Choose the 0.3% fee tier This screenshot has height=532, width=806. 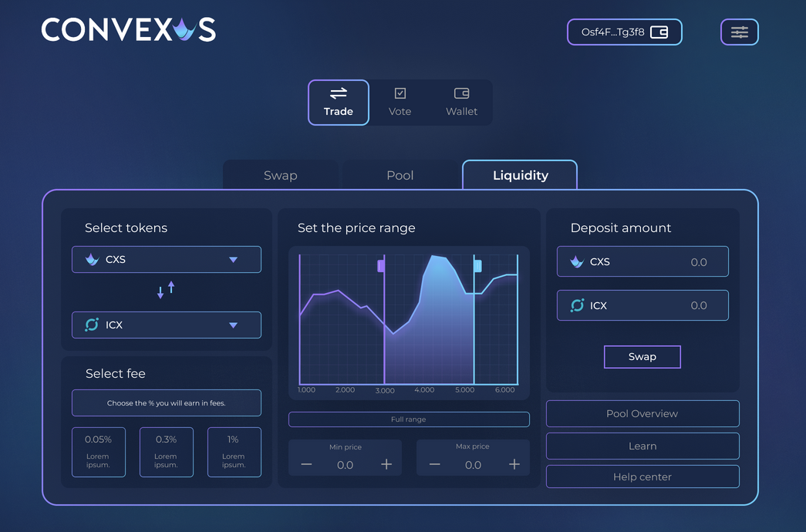166,452
